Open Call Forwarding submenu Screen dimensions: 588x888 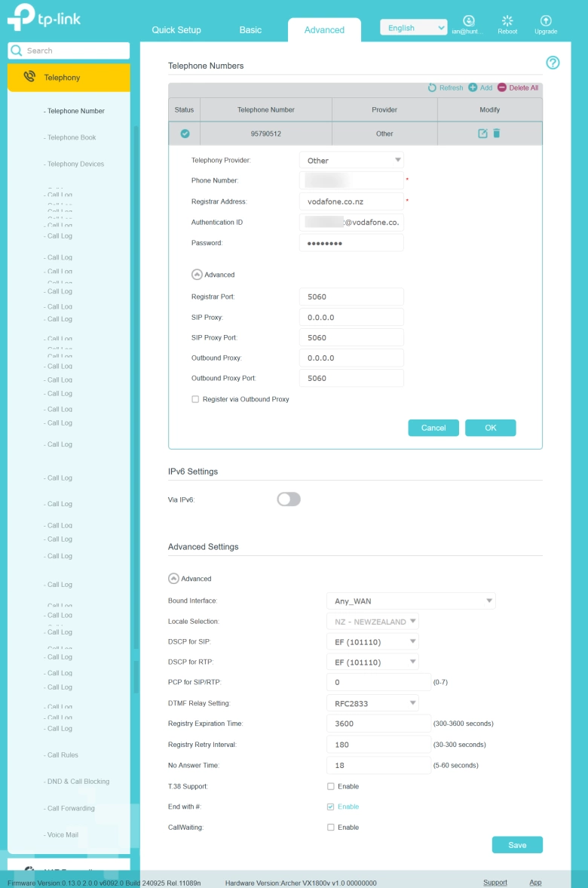pyautogui.click(x=69, y=808)
